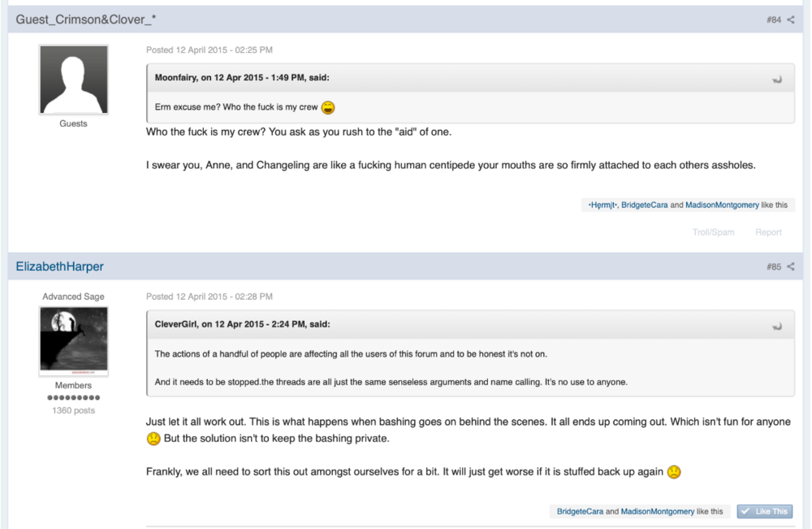Open post number #84 permalink
The height and width of the screenshot is (529, 812).
point(774,20)
